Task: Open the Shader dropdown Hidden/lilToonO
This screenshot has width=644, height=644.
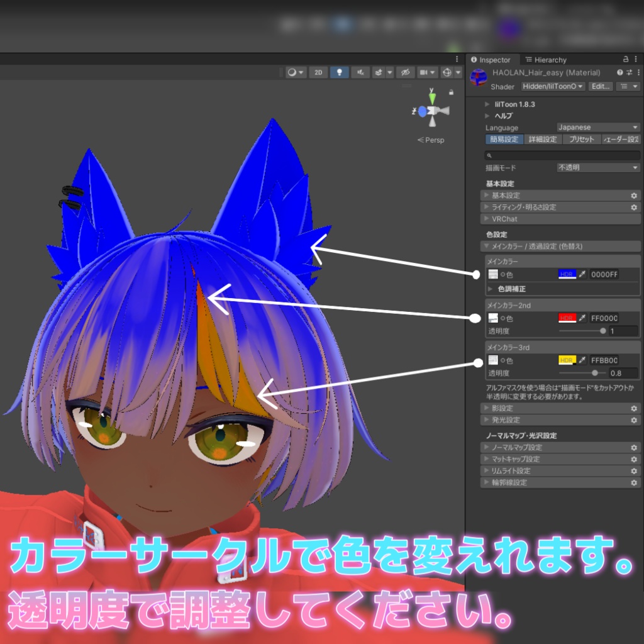Action: (x=552, y=86)
